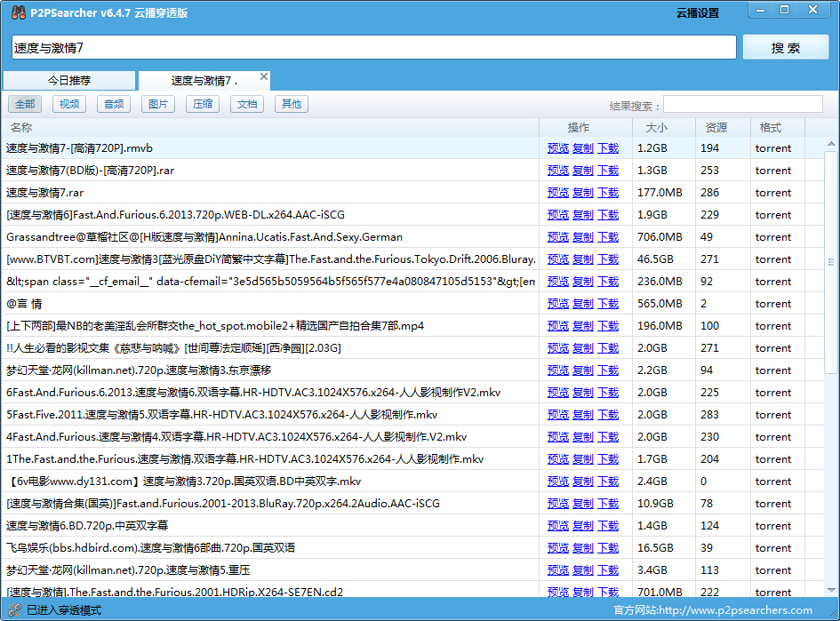Click 复制 for 速度与激情7(BD版)-[高清720P].rar
Image resolution: width=840 pixels, height=621 pixels.
[583, 171]
